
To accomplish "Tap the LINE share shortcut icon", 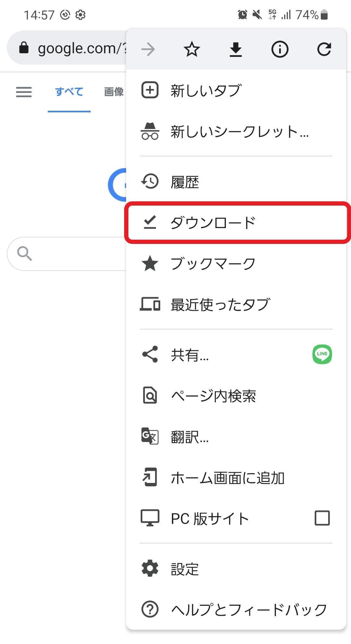I will point(322,354).
